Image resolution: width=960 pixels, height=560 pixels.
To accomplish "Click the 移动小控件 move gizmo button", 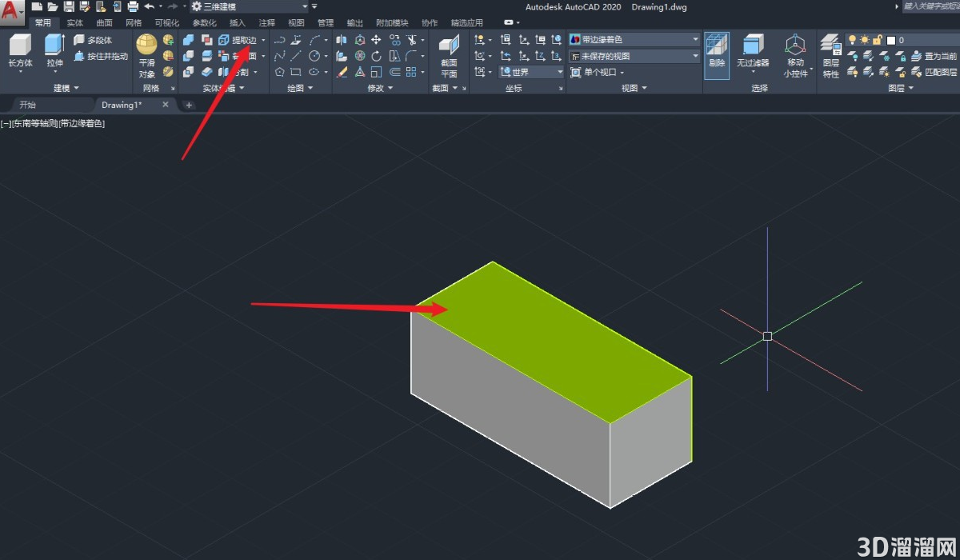I will click(795, 55).
